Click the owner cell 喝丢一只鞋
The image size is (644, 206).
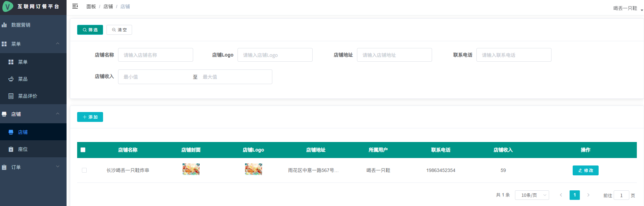(378, 170)
